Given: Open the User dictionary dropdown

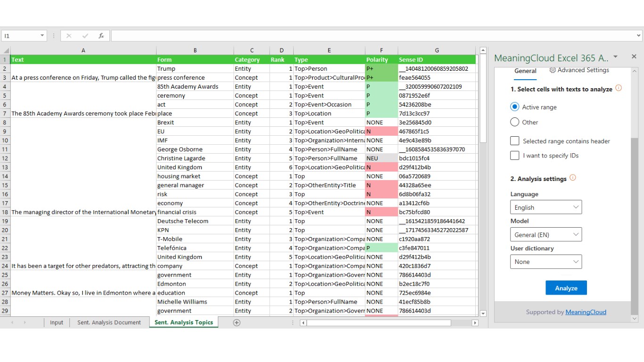Looking at the screenshot, I should [546, 262].
